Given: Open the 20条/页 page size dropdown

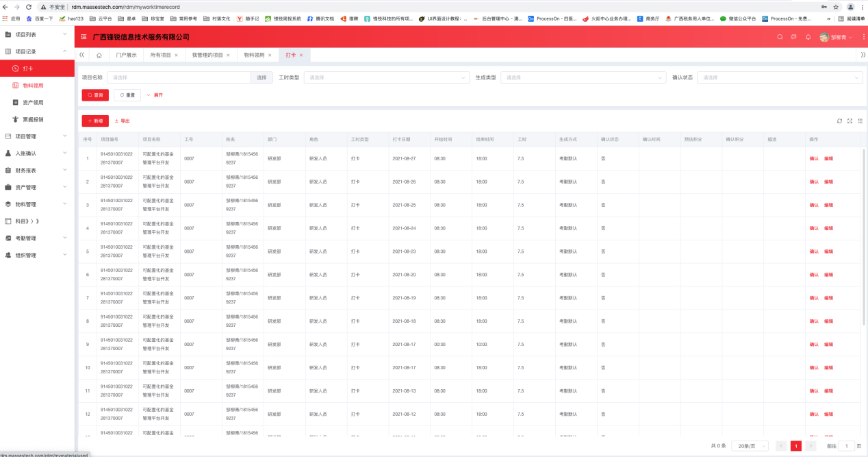Looking at the screenshot, I should pyautogui.click(x=752, y=446).
